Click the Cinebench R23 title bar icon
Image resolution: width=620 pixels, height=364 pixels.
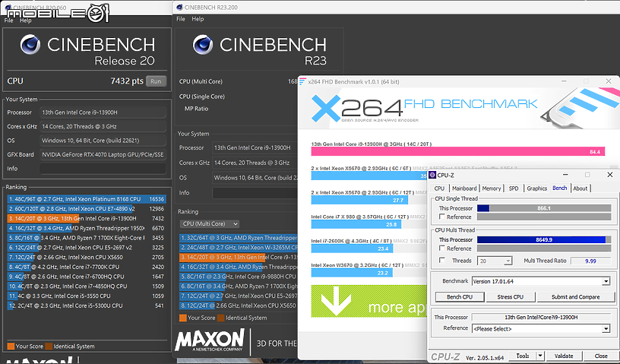point(179,7)
